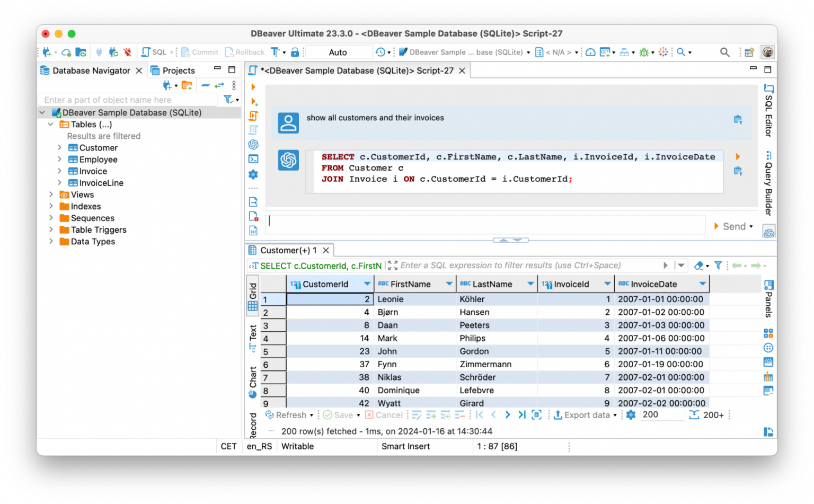
Task: Click the blue gear settings icon in editor toolbar
Action: tap(253, 174)
